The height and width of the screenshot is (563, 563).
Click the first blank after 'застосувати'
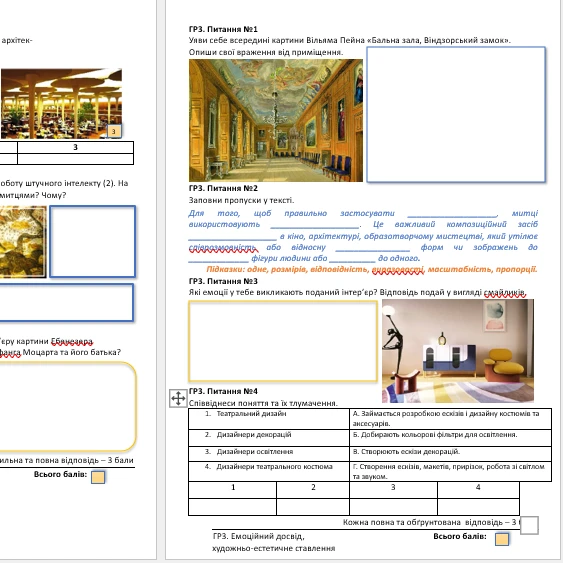point(452,214)
